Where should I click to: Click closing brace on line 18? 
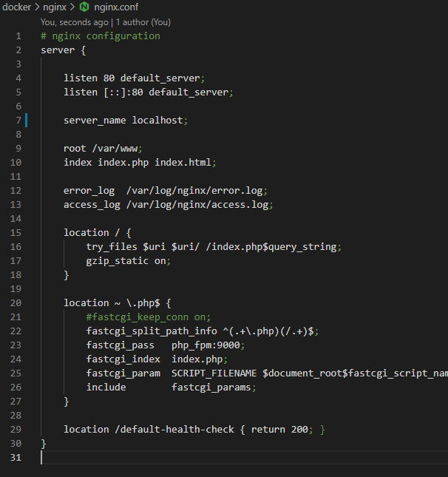tap(67, 275)
